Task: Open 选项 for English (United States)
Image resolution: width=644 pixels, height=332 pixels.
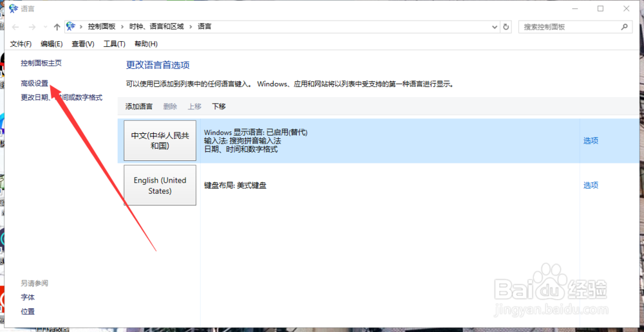Action: pos(591,185)
